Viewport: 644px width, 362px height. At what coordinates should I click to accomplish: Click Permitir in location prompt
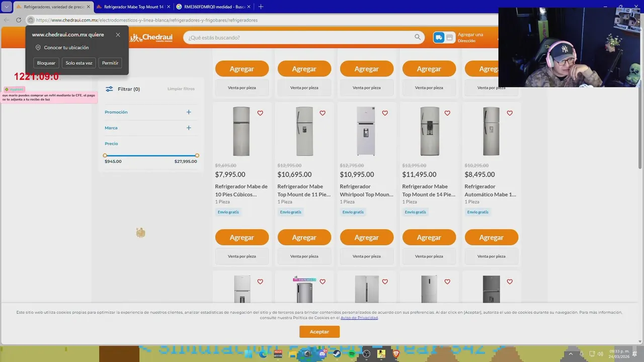[x=110, y=63]
